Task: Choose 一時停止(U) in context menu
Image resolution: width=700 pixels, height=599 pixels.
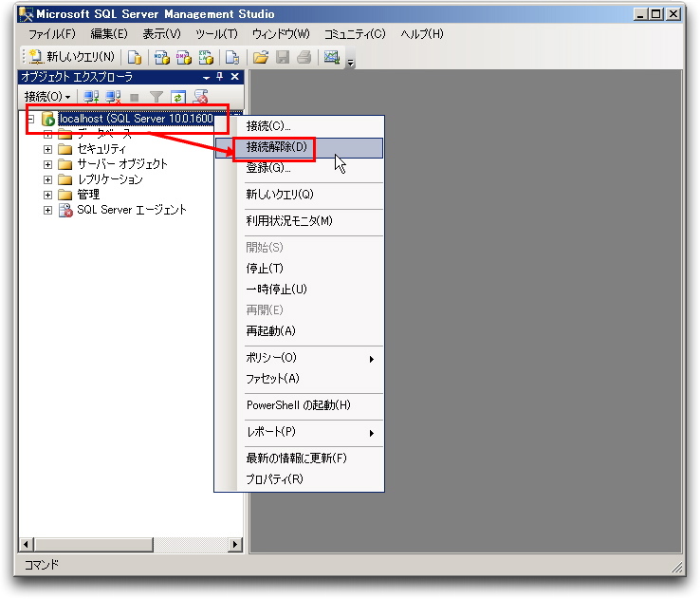Action: [299, 289]
